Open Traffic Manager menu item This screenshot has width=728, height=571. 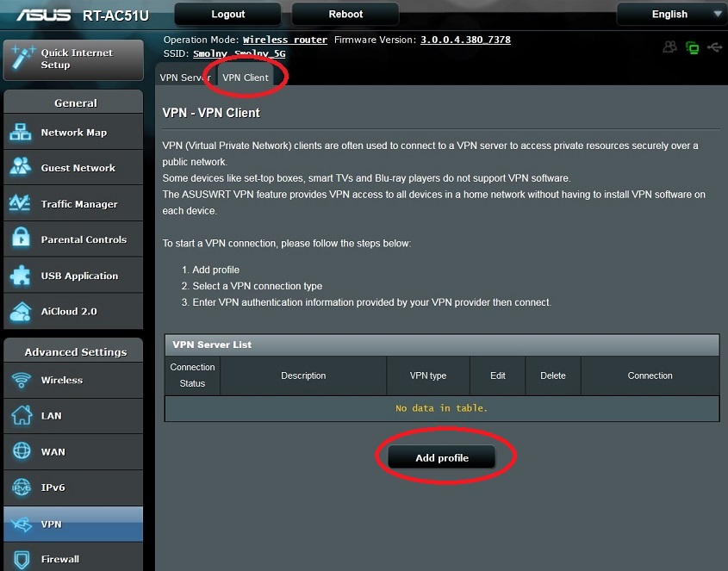pos(73,203)
